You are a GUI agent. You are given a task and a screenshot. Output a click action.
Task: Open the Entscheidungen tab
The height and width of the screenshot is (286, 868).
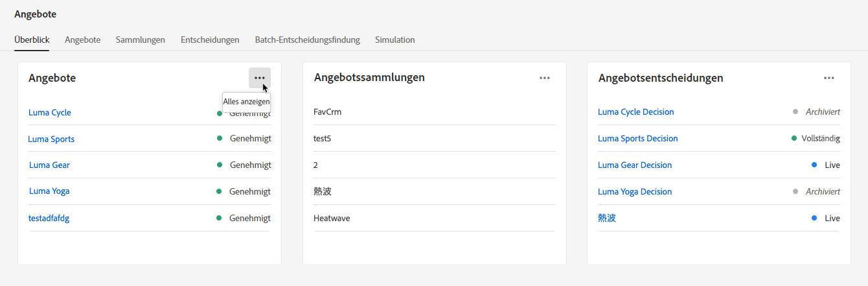pyautogui.click(x=210, y=40)
